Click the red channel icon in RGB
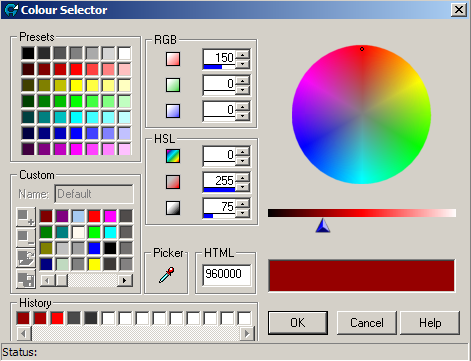471x361 pixels. click(x=173, y=59)
